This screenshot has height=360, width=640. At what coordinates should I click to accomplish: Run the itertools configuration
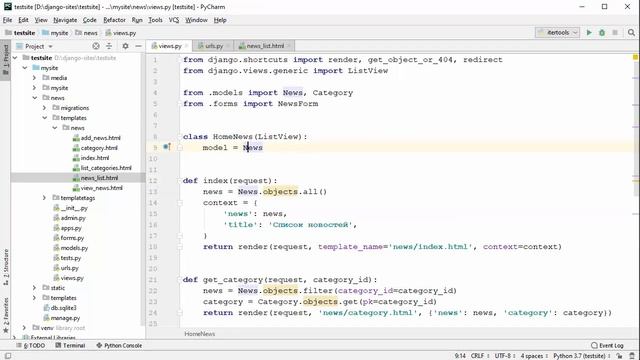pyautogui.click(x=589, y=33)
